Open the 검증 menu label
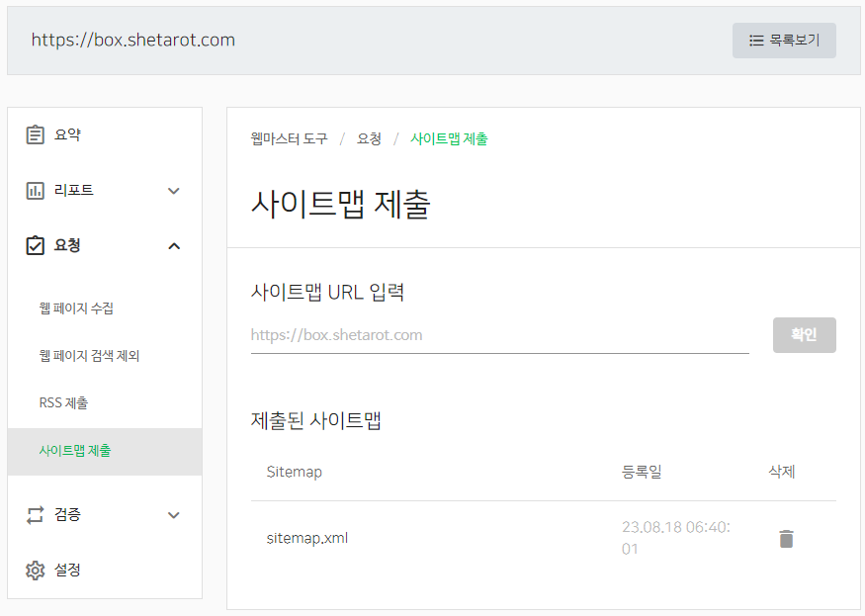865x616 pixels. (67, 515)
